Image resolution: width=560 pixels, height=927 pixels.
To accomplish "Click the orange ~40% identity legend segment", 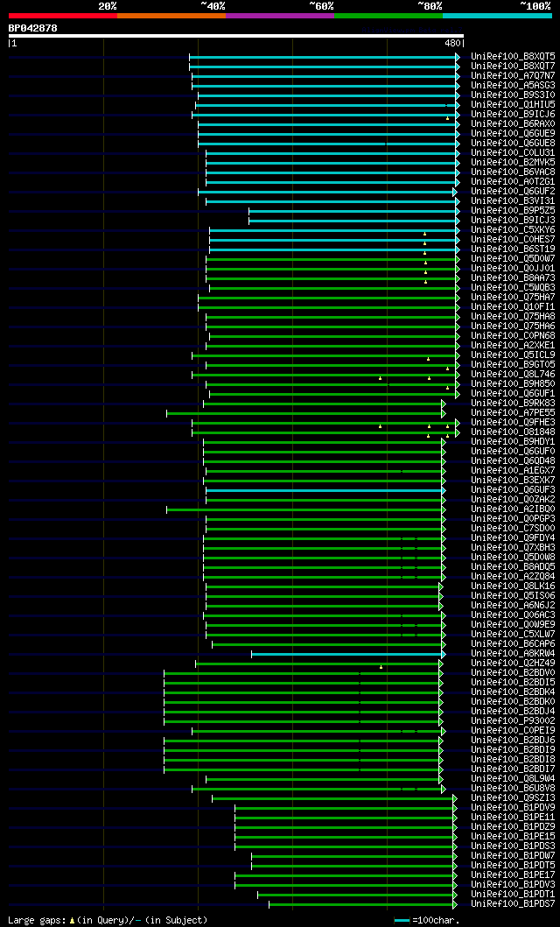I will 171,16.
